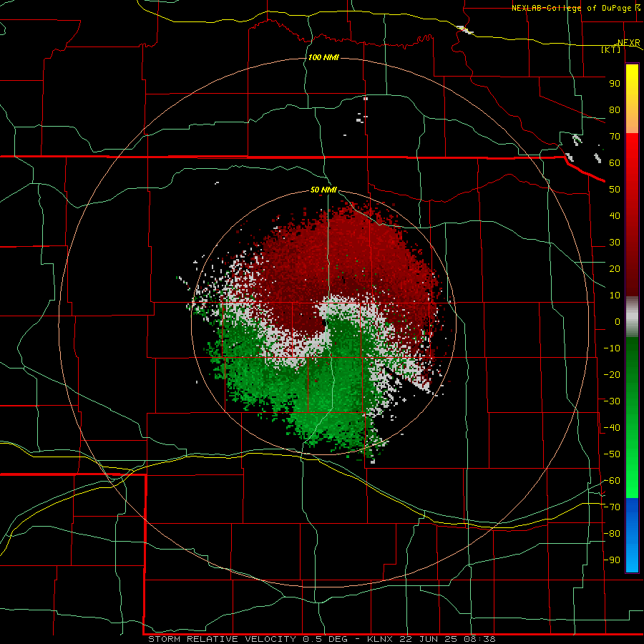
Task: Click the -50 value on velocity scale
Action: click(x=612, y=454)
